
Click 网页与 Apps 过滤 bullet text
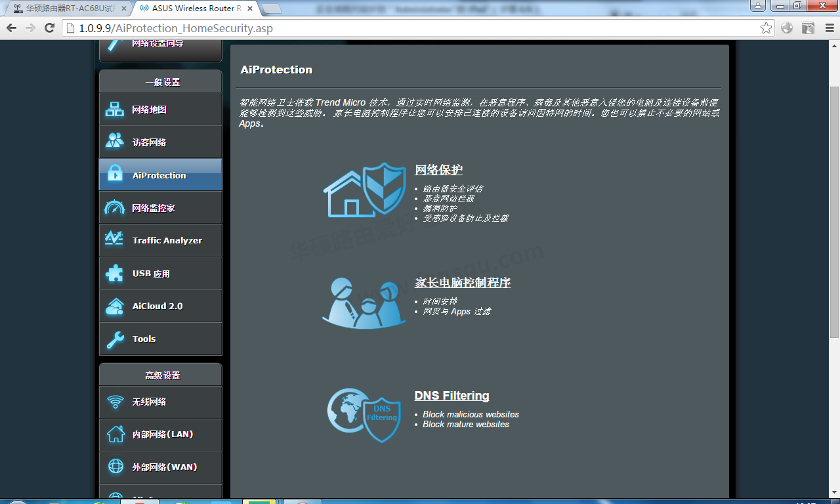click(457, 312)
